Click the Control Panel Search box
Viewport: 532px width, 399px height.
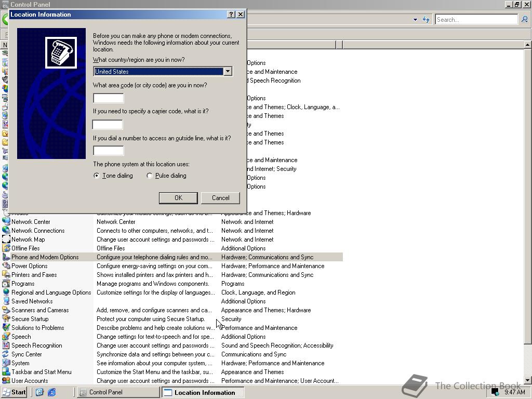476,19
